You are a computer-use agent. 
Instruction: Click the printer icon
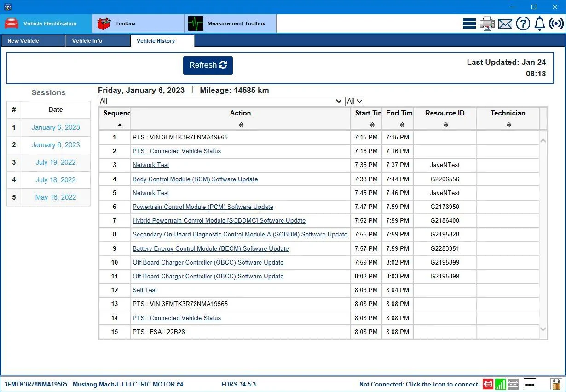(x=487, y=23)
